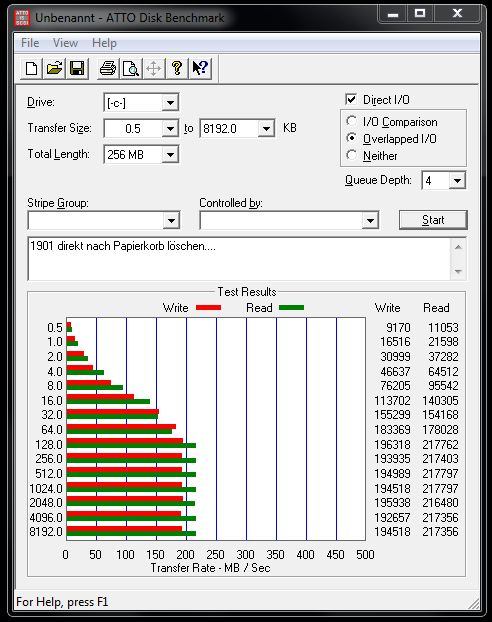Click the green Read legend swatch
The width and height of the screenshot is (492, 622).
(291, 307)
